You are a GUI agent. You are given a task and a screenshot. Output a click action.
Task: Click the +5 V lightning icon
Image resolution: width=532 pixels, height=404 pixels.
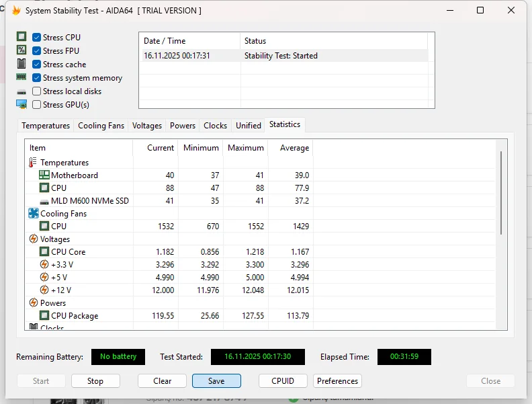tap(44, 277)
